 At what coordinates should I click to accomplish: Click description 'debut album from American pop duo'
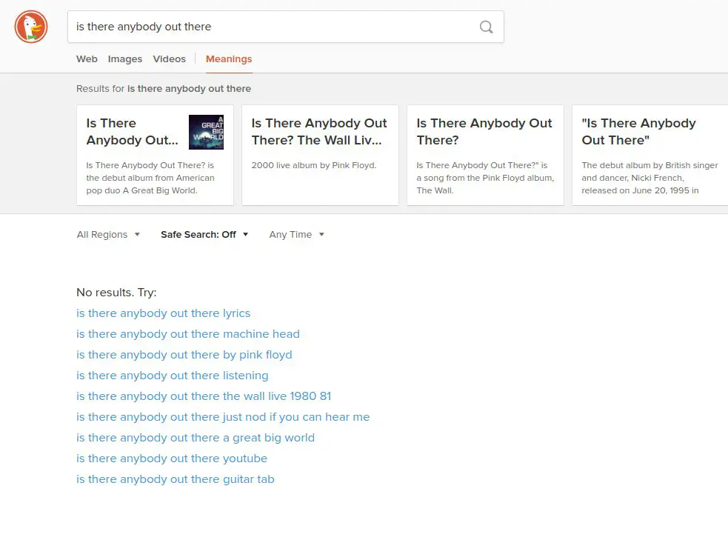click(150, 178)
